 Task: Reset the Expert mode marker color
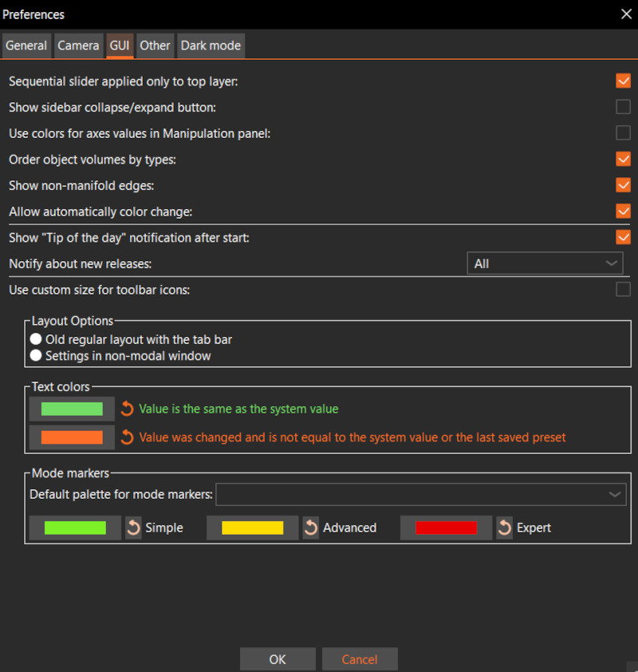504,528
